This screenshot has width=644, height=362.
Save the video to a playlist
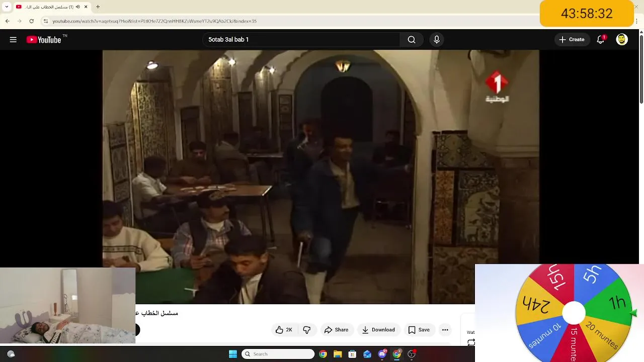(419, 330)
